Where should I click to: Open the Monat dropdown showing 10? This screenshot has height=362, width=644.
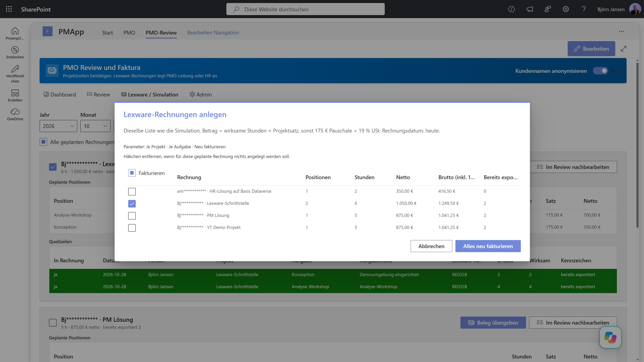click(95, 126)
